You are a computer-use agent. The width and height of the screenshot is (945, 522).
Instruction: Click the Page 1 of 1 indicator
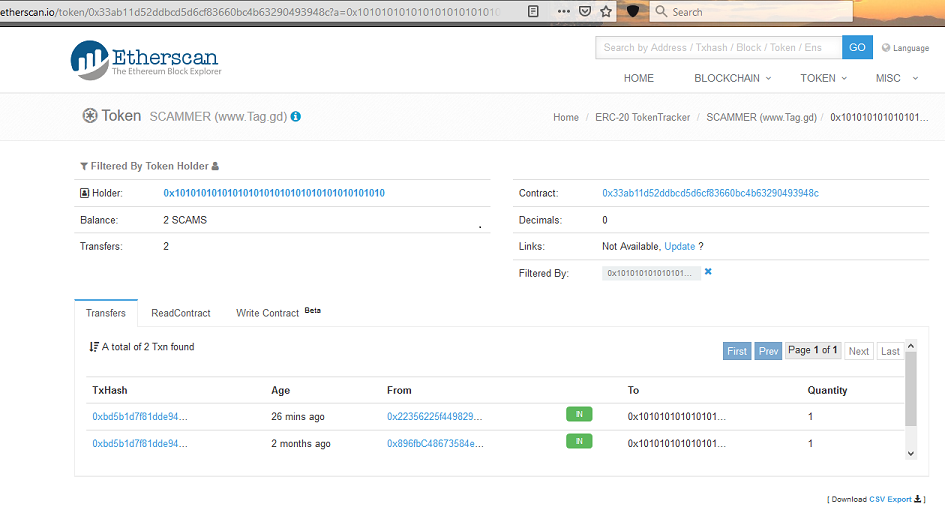click(812, 350)
